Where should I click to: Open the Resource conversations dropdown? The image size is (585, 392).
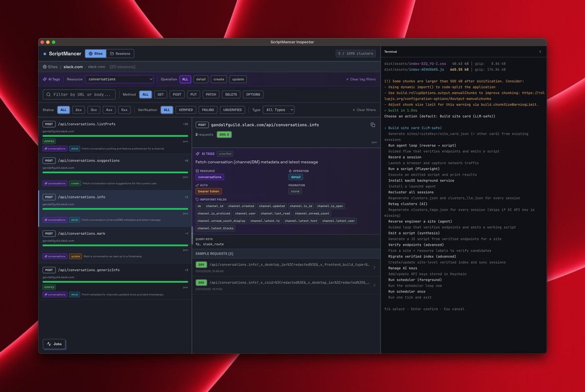pos(119,79)
